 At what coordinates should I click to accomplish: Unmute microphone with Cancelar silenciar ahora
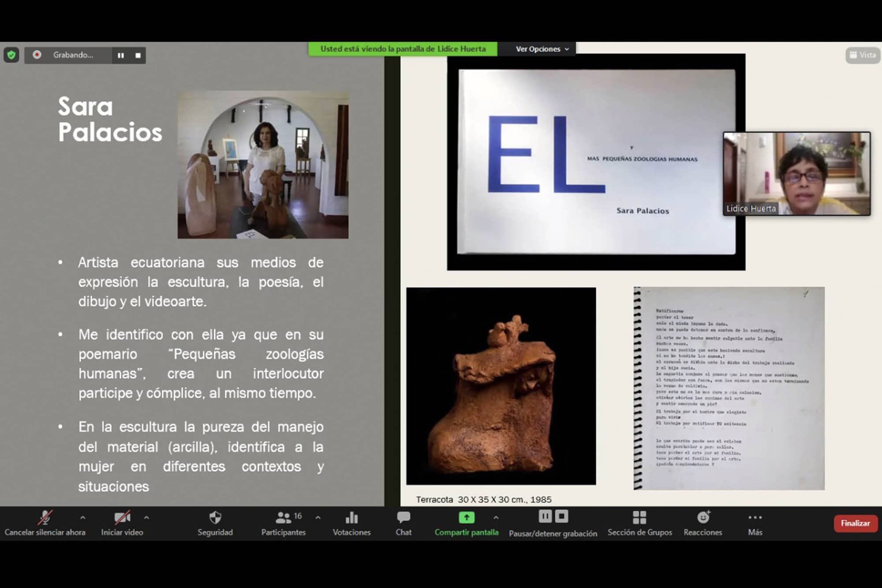[x=45, y=523]
